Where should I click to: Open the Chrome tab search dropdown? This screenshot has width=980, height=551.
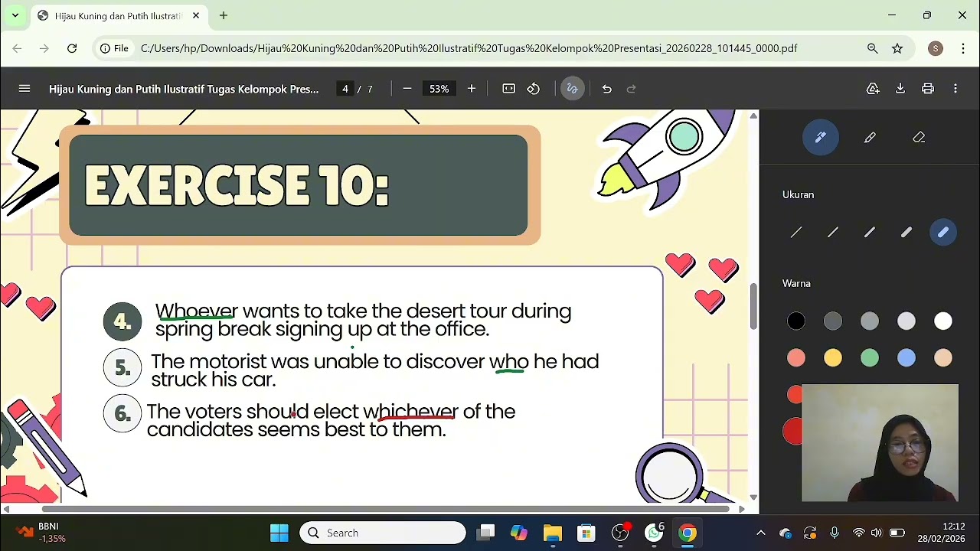click(15, 15)
